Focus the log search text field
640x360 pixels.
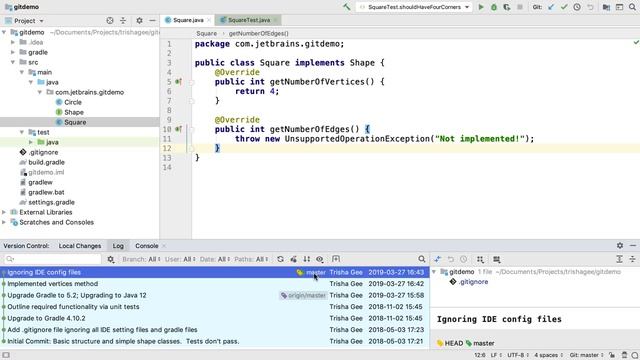click(53, 259)
